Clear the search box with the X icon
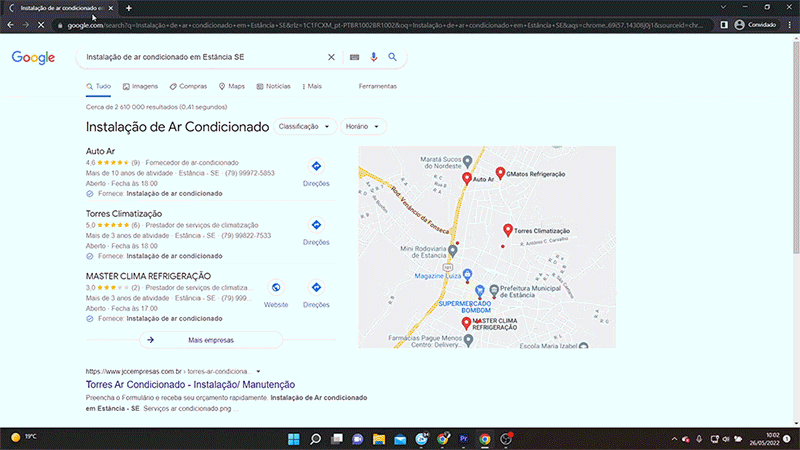 tap(331, 57)
